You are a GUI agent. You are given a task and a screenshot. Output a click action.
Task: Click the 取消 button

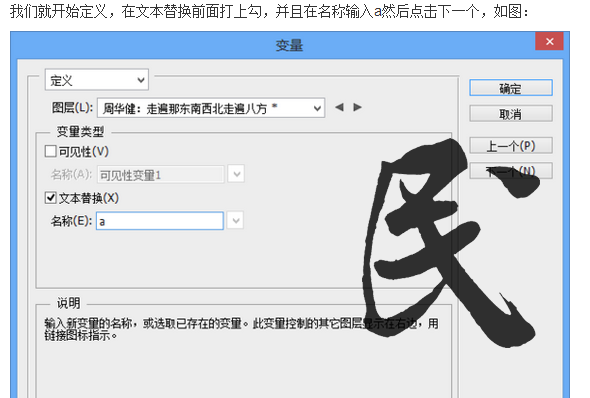511,114
